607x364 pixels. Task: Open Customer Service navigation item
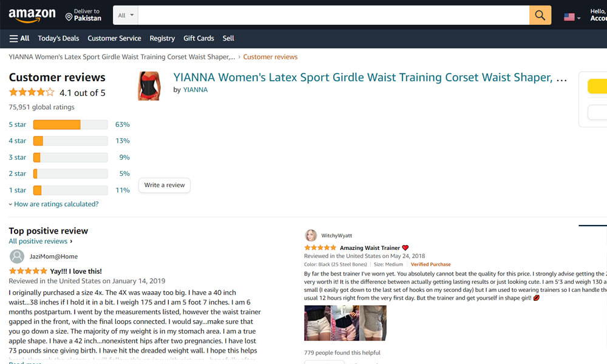[114, 38]
